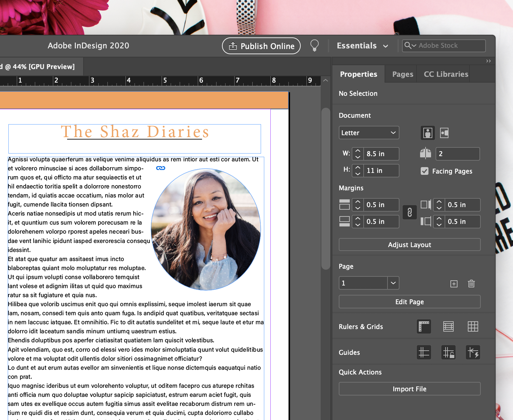Click the horizontal ruler at mark 5

coord(165,80)
